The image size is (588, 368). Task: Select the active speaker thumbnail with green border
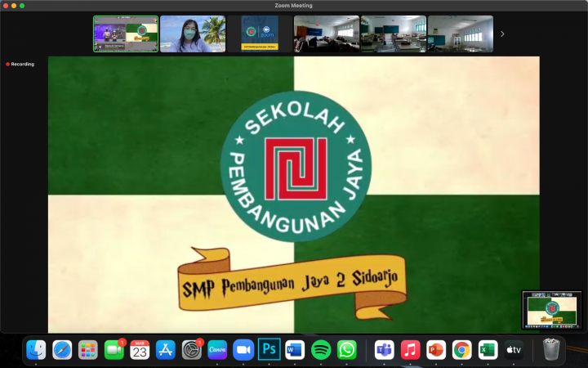(126, 34)
